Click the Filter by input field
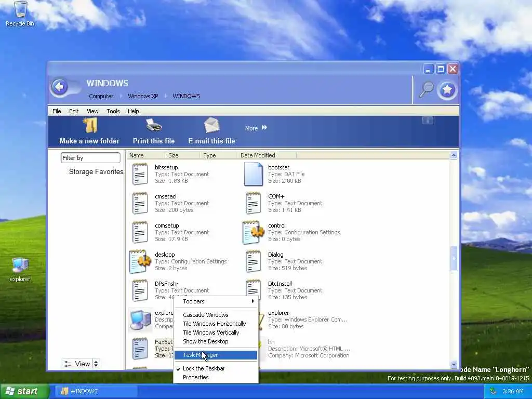This screenshot has height=399, width=532. (x=90, y=158)
